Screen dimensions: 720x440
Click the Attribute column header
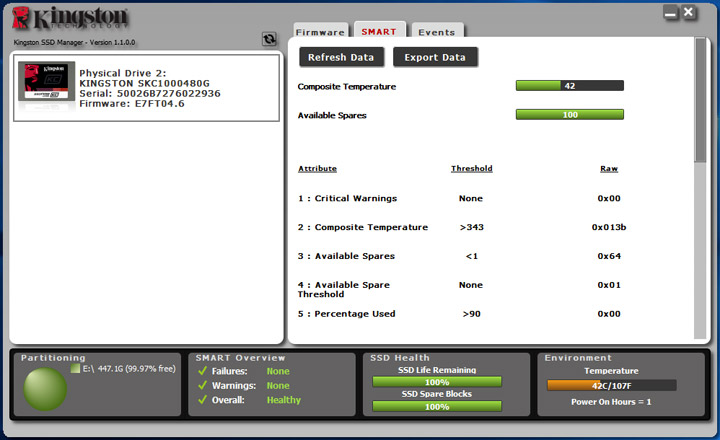(317, 169)
